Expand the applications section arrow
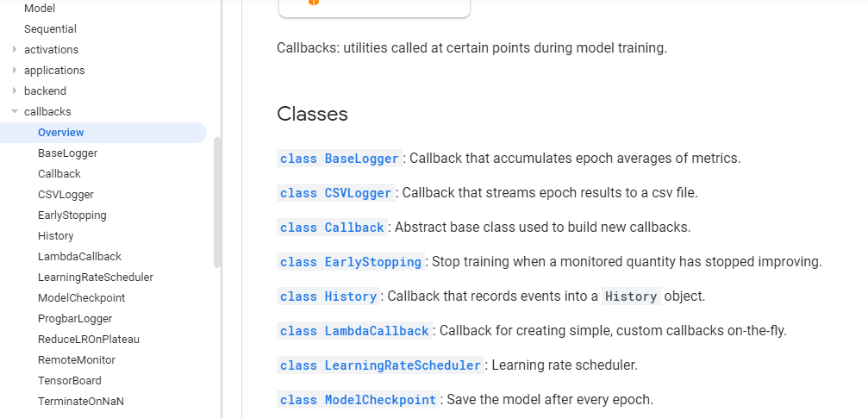Image resolution: width=868 pixels, height=418 pixels. (x=15, y=70)
